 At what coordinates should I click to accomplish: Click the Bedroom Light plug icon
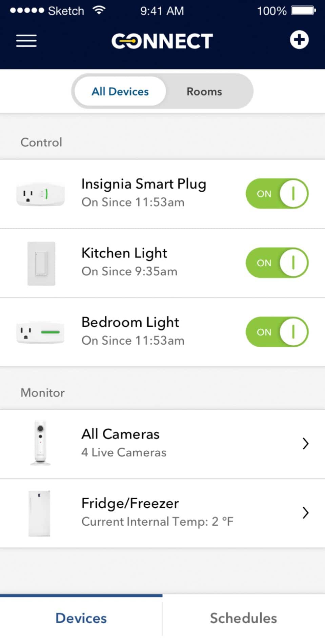(40, 332)
